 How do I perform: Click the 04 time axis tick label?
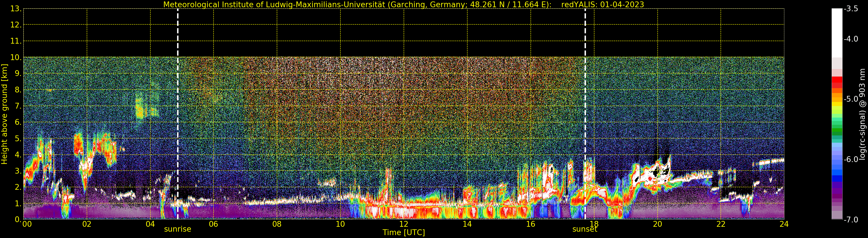tap(150, 224)
